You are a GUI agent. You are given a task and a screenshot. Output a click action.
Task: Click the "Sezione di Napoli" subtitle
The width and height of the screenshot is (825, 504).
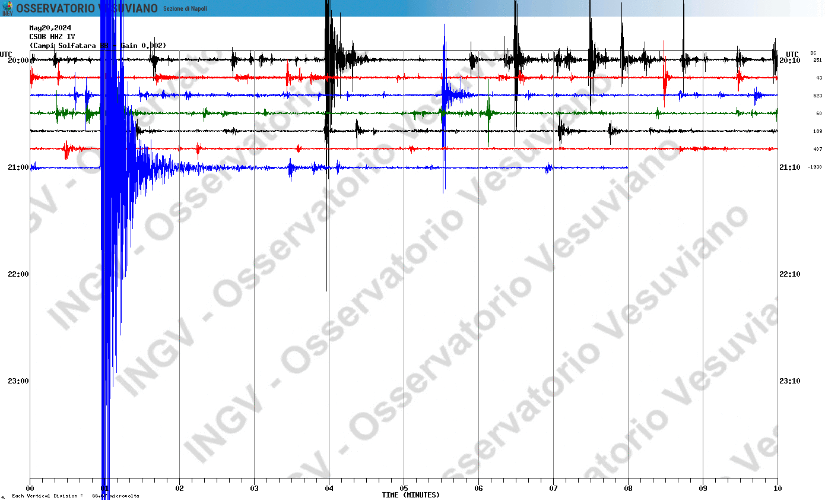click(185, 8)
